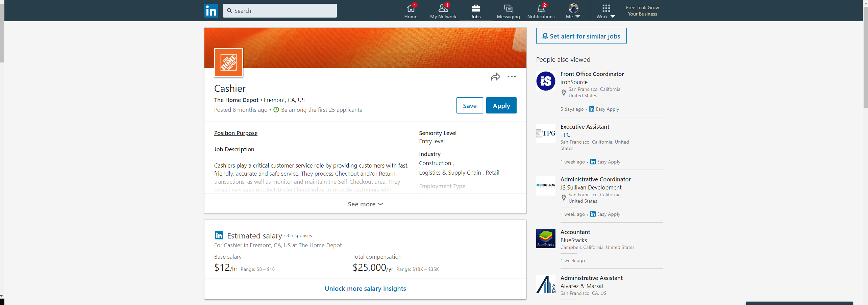
Task: Click the LinkedIn icon beside Estimated salary
Action: [x=219, y=235]
